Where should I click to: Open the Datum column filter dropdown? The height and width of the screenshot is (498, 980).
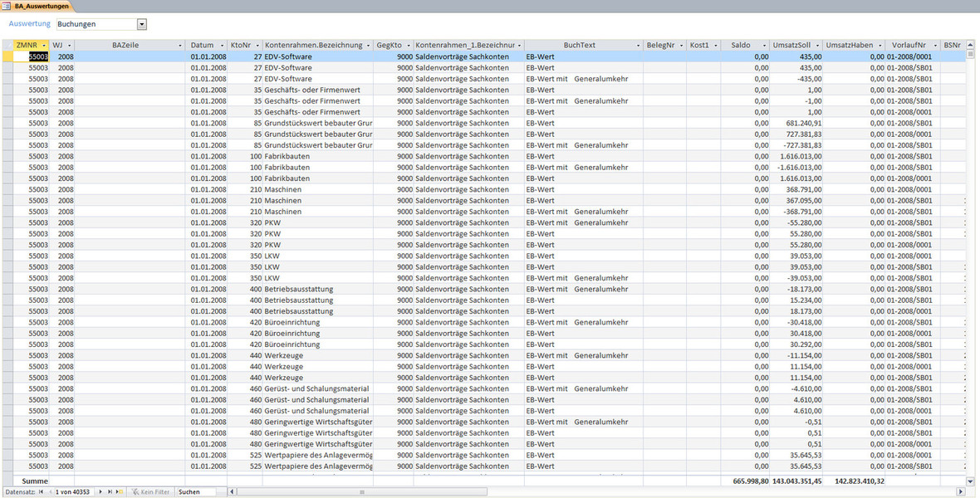pyautogui.click(x=221, y=46)
